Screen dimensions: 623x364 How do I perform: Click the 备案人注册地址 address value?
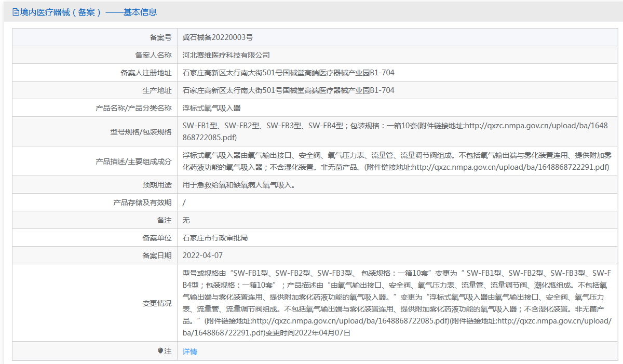[x=289, y=73]
